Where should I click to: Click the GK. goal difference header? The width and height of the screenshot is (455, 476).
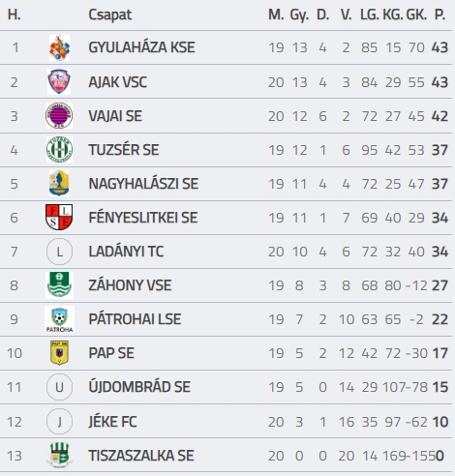click(416, 15)
